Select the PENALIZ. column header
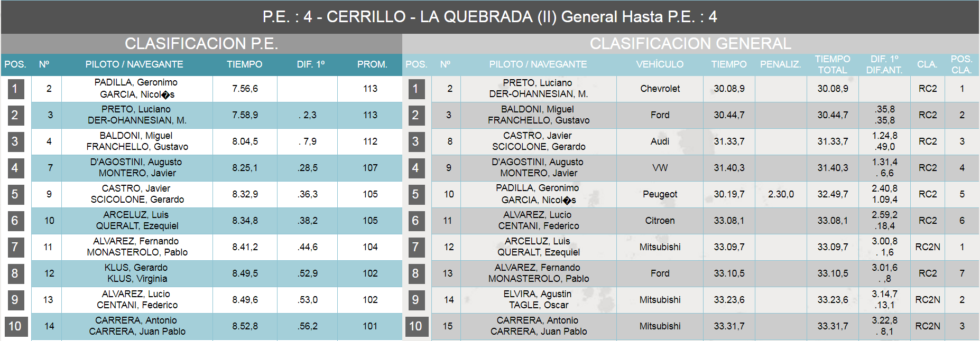980x341 pixels. tap(780, 64)
